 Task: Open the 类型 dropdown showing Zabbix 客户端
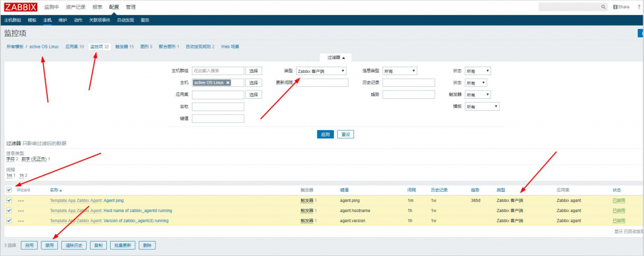321,71
